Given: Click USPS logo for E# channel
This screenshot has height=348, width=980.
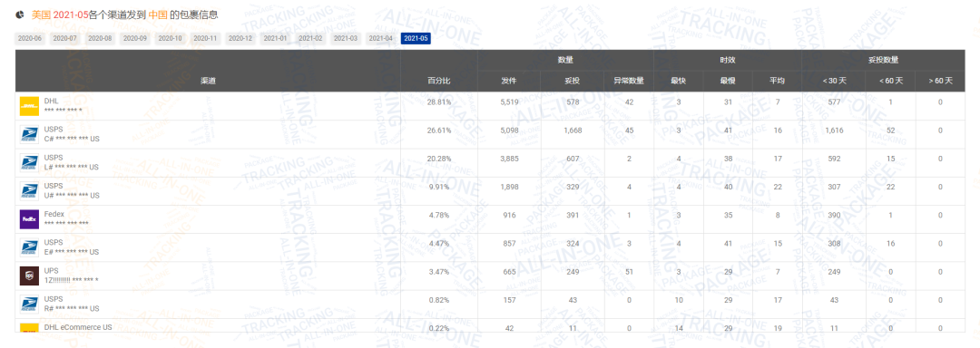Looking at the screenshot, I should [x=29, y=247].
